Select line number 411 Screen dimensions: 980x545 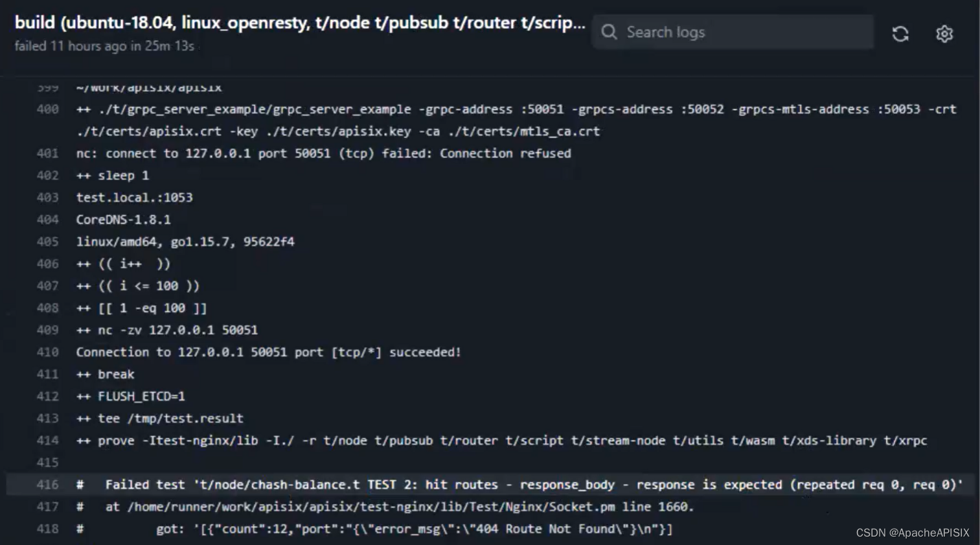[x=47, y=374]
